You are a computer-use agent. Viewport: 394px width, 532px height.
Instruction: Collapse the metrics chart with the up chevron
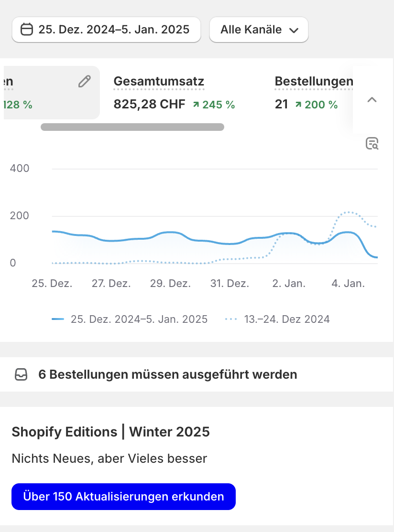click(x=372, y=100)
